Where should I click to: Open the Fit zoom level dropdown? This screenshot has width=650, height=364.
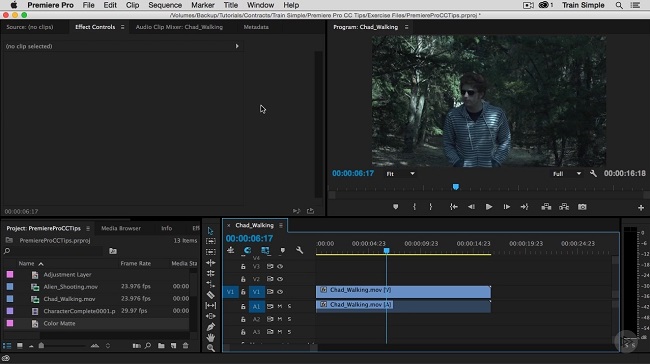[400, 174]
